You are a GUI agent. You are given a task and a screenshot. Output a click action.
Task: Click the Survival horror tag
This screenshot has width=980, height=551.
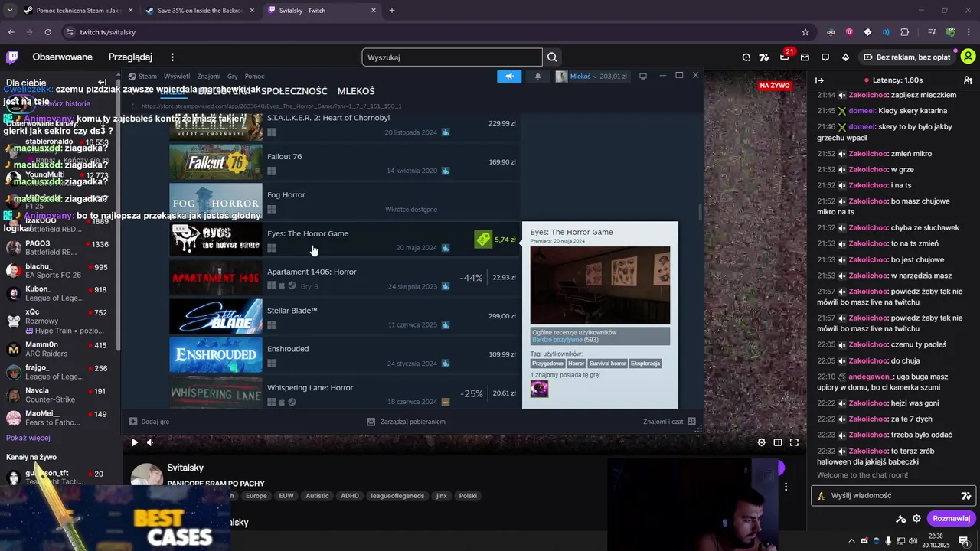pyautogui.click(x=607, y=364)
